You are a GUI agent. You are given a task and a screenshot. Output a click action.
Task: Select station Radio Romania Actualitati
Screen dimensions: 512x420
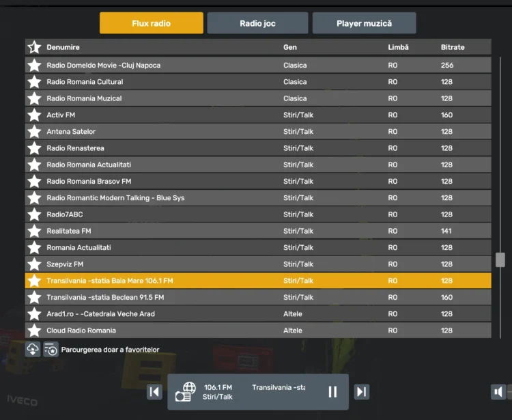258,165
